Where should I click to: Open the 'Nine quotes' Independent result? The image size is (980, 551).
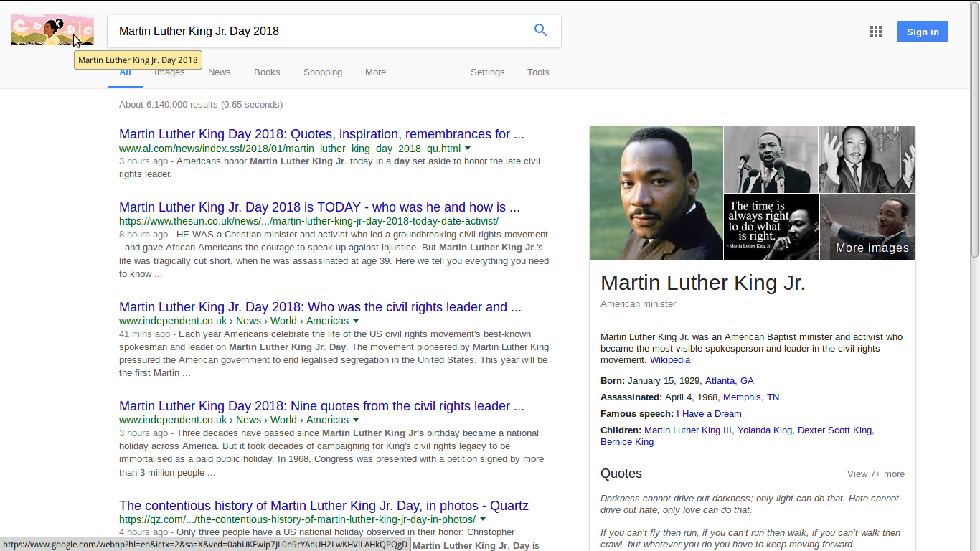(321, 406)
